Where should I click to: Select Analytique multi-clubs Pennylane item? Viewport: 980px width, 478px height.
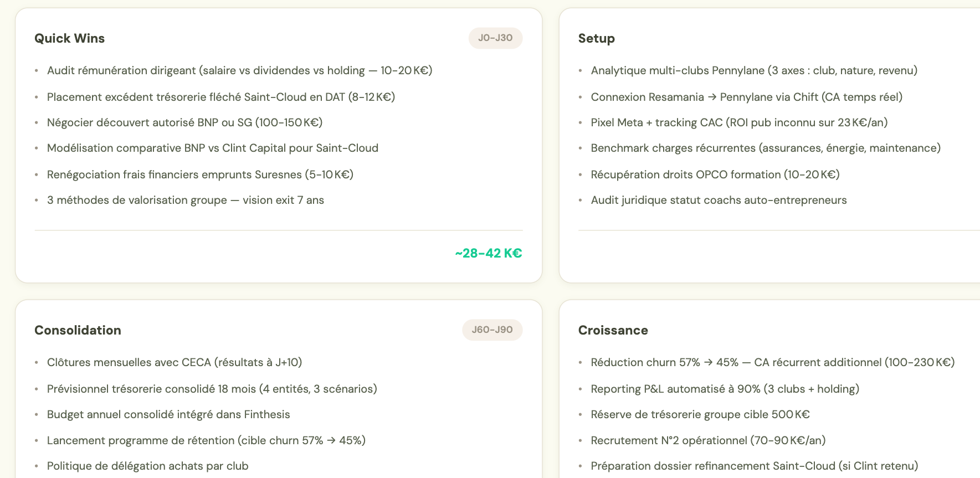click(x=754, y=70)
